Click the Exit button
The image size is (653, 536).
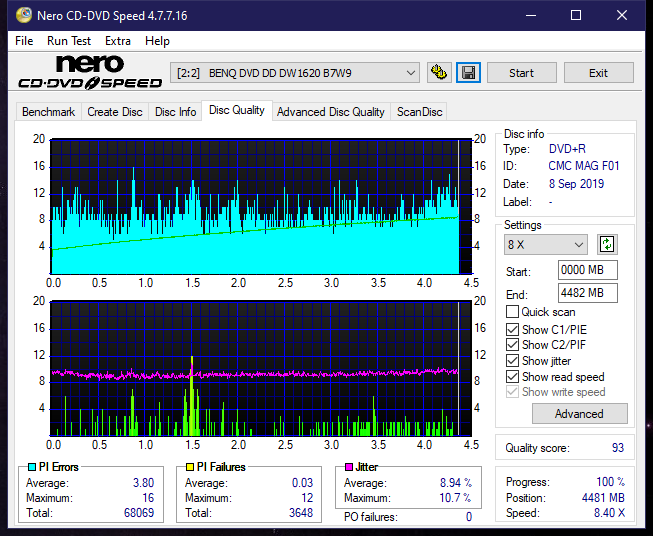[x=598, y=73]
